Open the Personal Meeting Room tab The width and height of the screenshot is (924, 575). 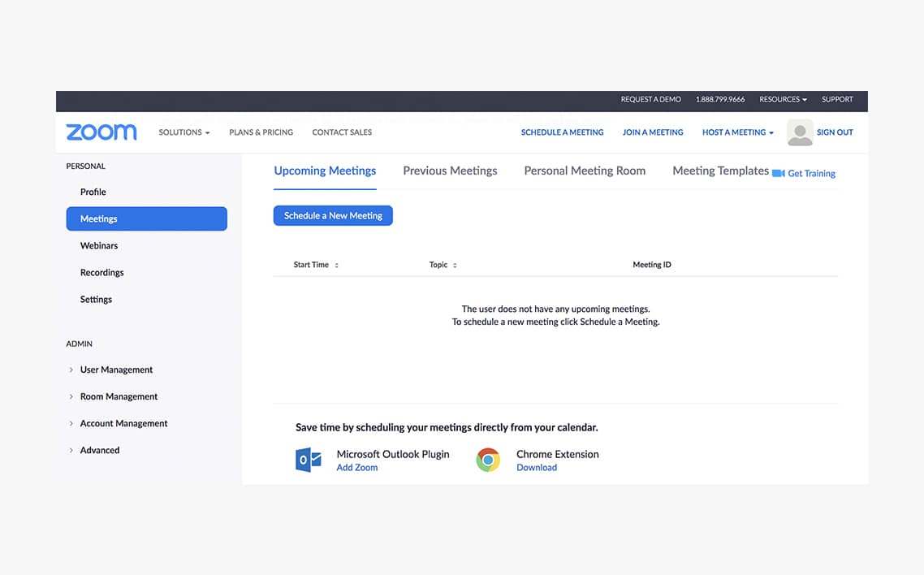click(x=585, y=171)
